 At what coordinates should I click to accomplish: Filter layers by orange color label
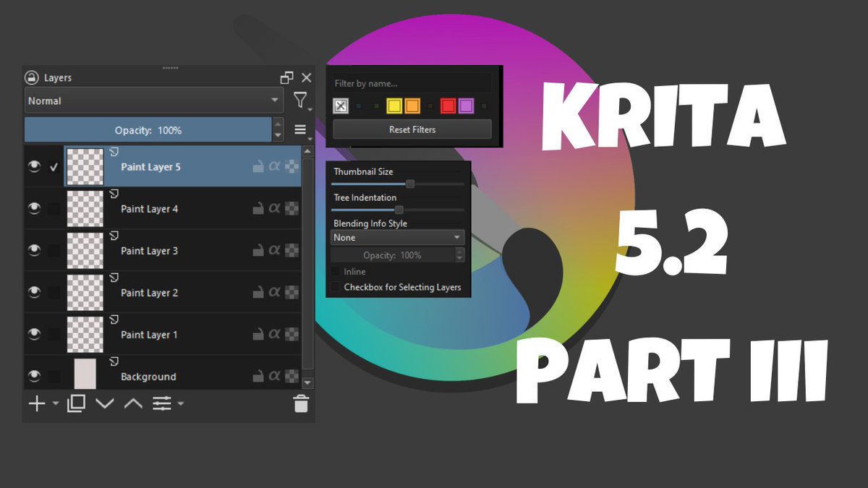tap(412, 106)
